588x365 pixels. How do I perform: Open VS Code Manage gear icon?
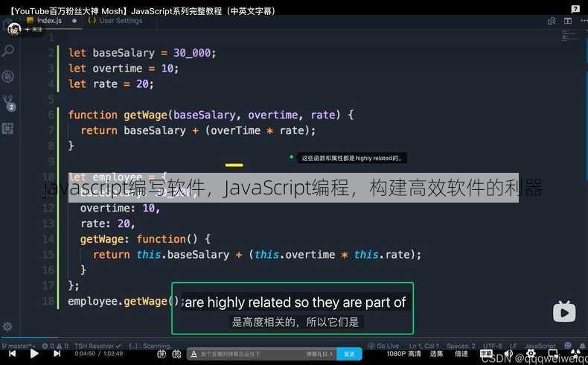pos(7,326)
